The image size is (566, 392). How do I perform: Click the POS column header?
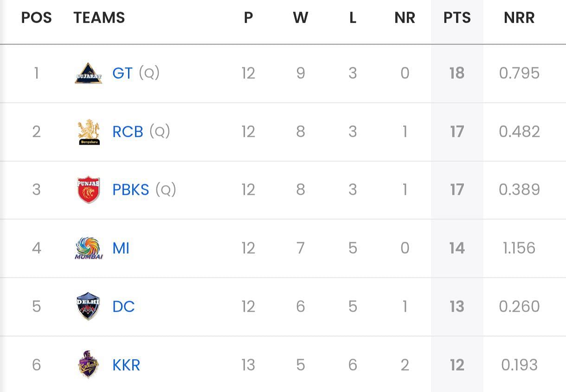pyautogui.click(x=37, y=18)
